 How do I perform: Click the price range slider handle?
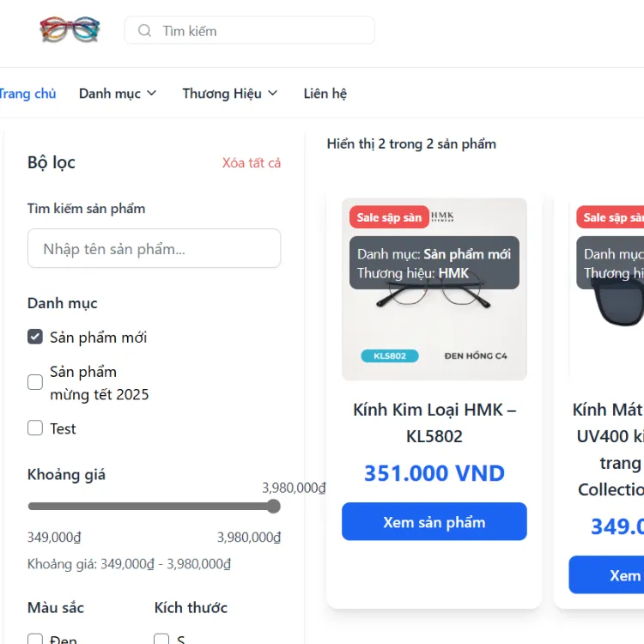(273, 507)
